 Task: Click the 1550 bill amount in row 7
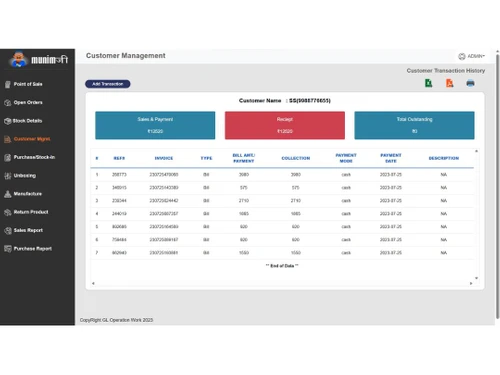click(x=244, y=253)
